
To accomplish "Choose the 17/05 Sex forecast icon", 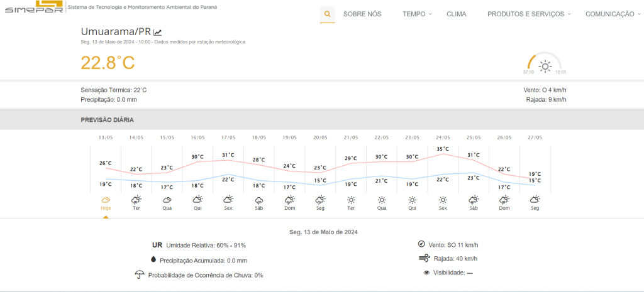I will [228, 200].
